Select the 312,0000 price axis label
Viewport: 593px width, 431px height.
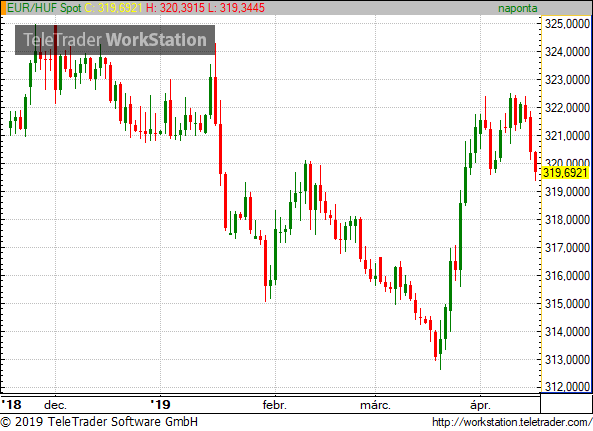[567, 386]
